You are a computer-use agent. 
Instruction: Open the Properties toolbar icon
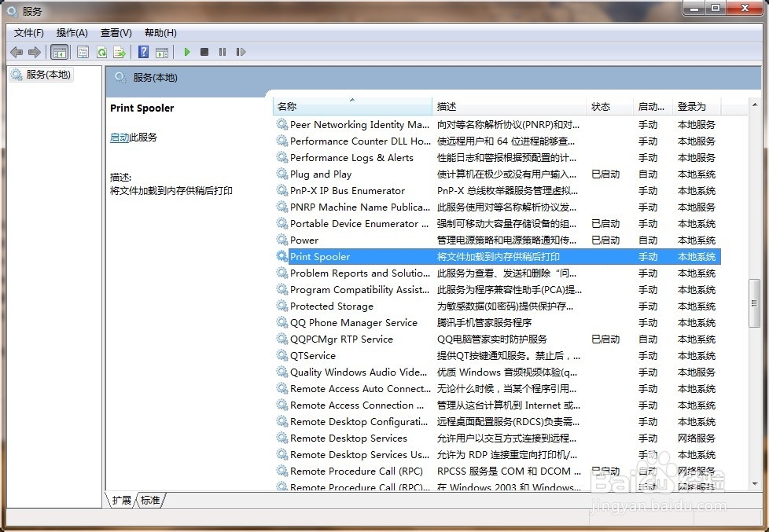click(x=83, y=52)
